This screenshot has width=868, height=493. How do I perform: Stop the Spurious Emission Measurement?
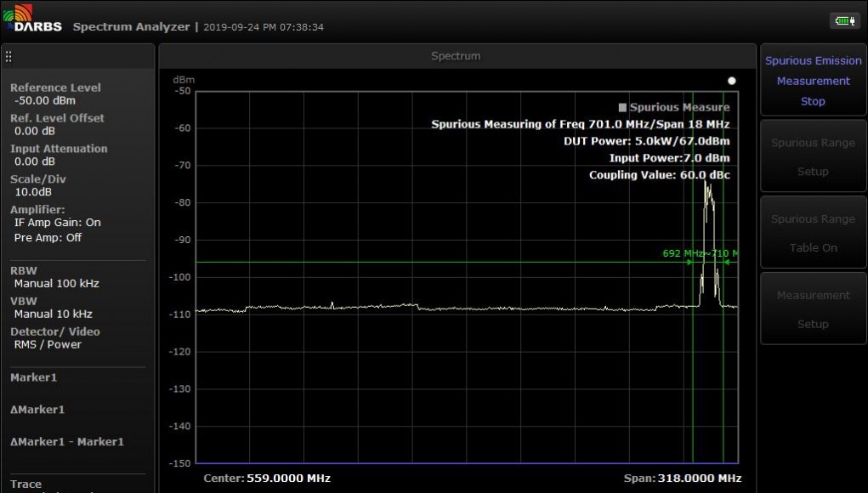[x=814, y=81]
